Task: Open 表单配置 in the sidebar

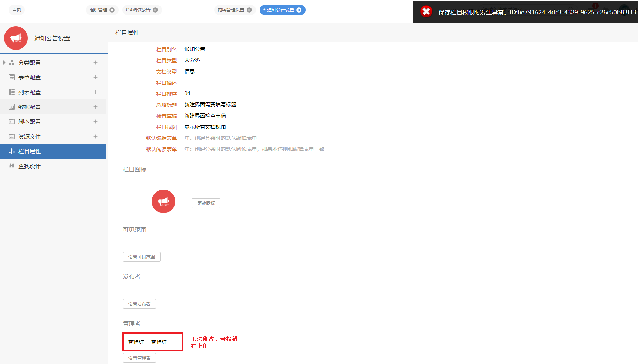Action: tap(30, 78)
